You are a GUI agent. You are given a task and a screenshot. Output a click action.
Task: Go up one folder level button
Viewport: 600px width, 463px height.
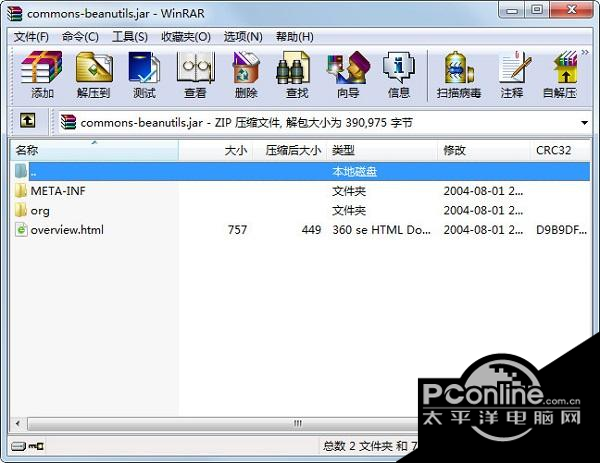click(x=27, y=121)
